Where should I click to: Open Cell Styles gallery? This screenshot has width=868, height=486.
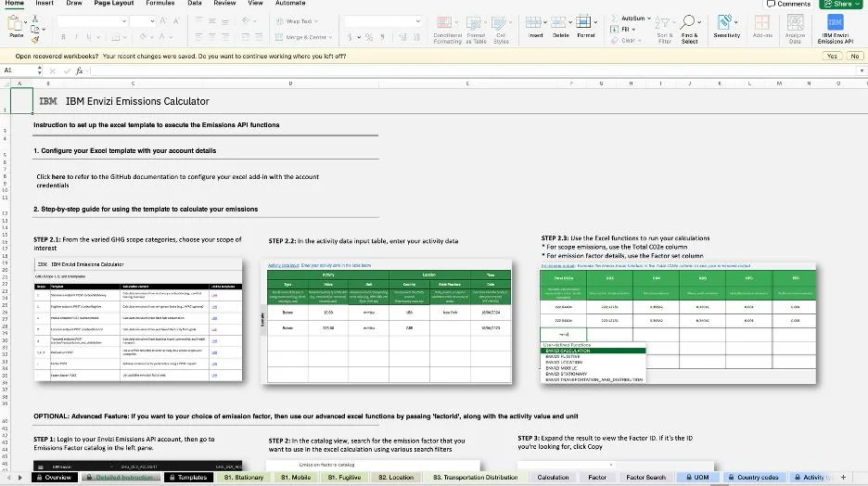501,30
